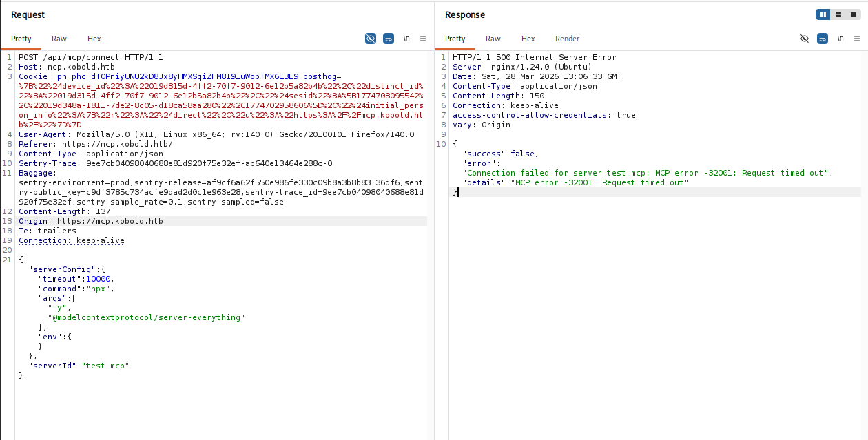Open the Request editor hamburger menu
This screenshot has height=440, width=868.
coord(422,39)
